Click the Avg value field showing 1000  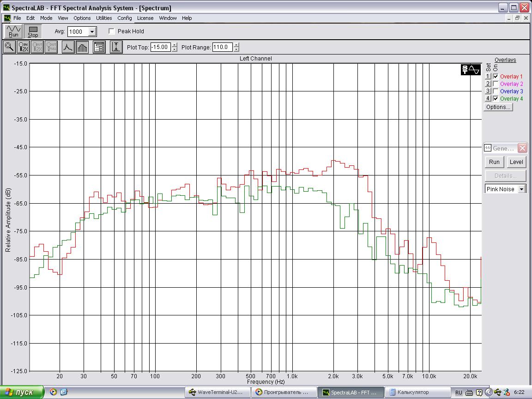coord(78,31)
